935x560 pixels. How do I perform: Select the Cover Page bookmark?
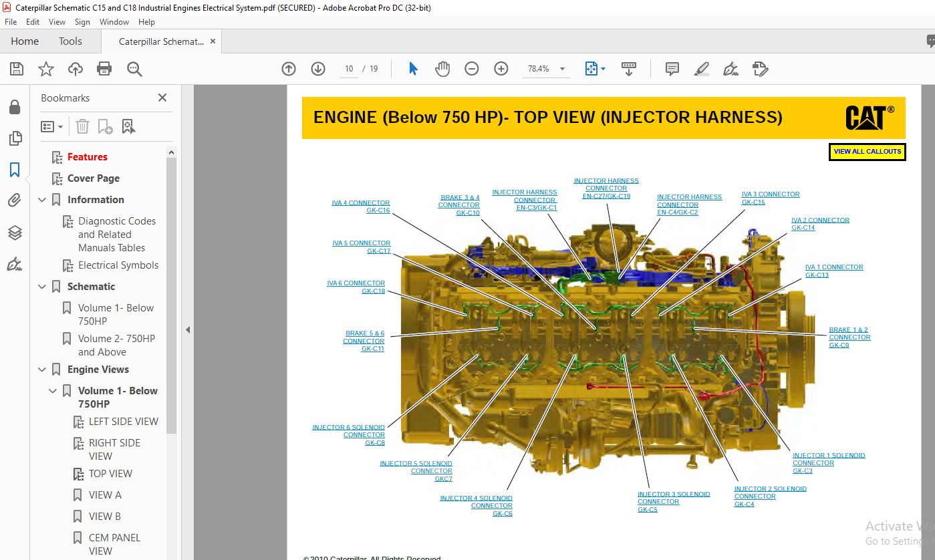94,178
